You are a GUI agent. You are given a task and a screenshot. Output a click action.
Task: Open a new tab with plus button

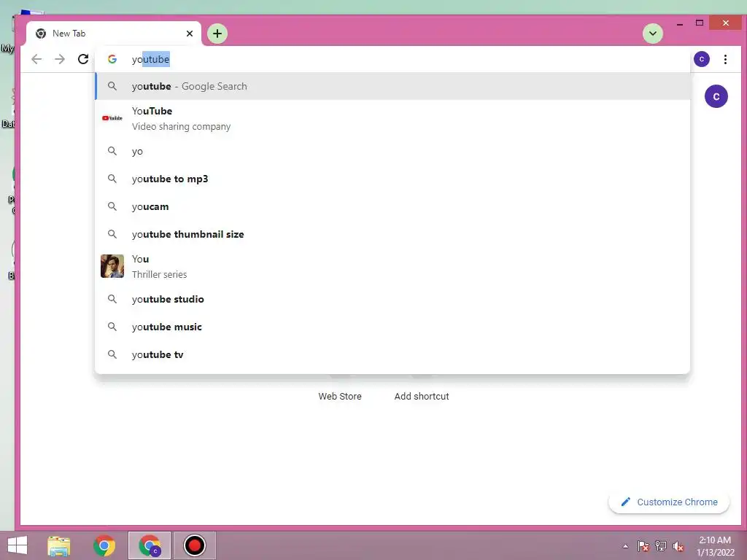(x=217, y=34)
